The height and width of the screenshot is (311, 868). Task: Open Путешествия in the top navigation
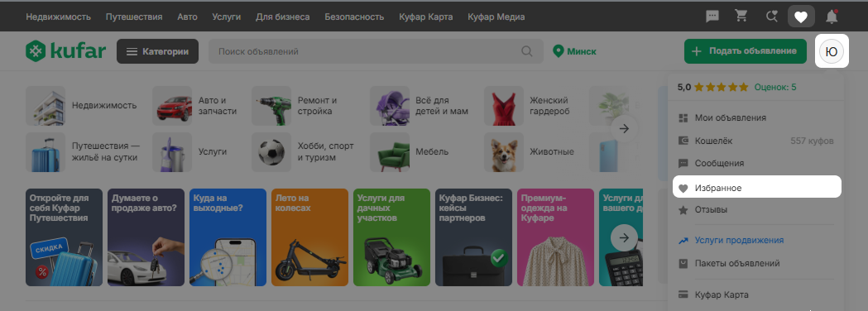tap(134, 17)
